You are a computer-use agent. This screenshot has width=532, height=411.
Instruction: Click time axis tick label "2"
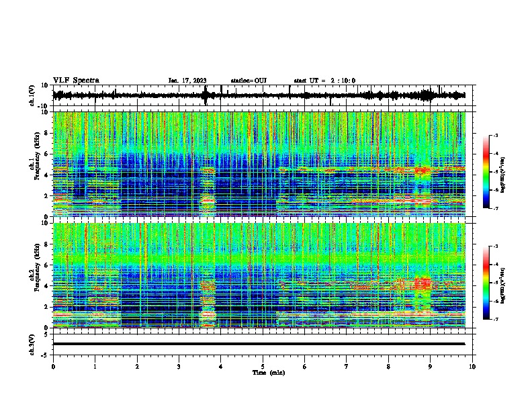[x=137, y=367]
